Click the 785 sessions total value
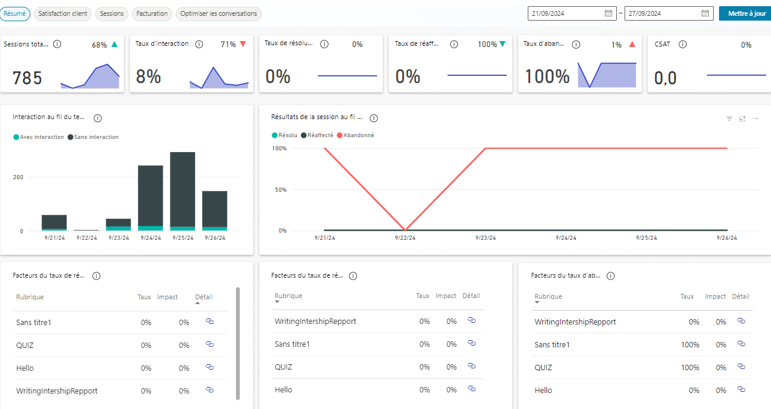This screenshot has height=409, width=771. [27, 78]
